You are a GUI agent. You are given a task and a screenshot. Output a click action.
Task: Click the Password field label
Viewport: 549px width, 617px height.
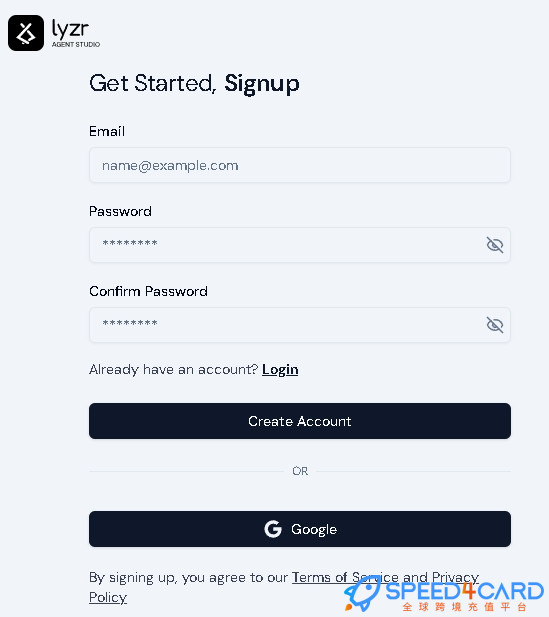coord(120,211)
